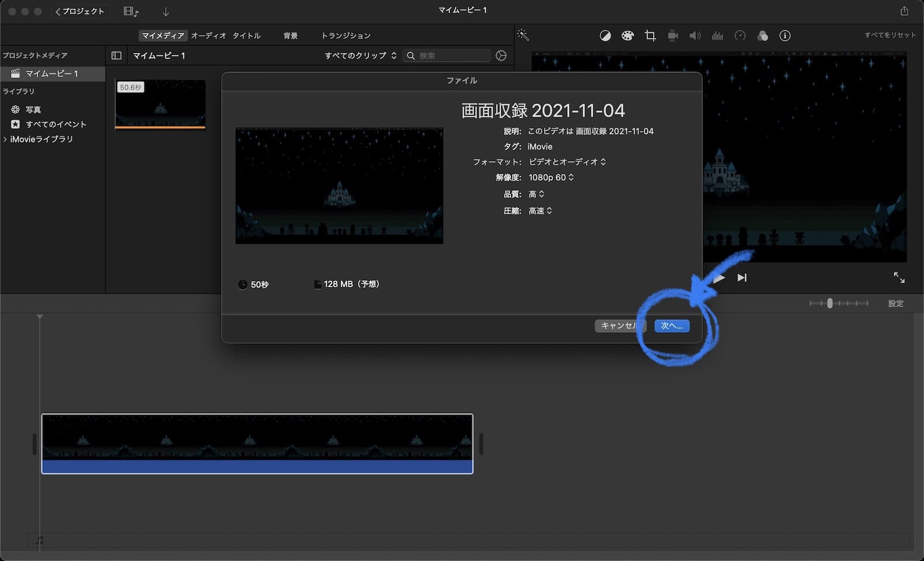Click the play button in the viewer

tap(719, 278)
